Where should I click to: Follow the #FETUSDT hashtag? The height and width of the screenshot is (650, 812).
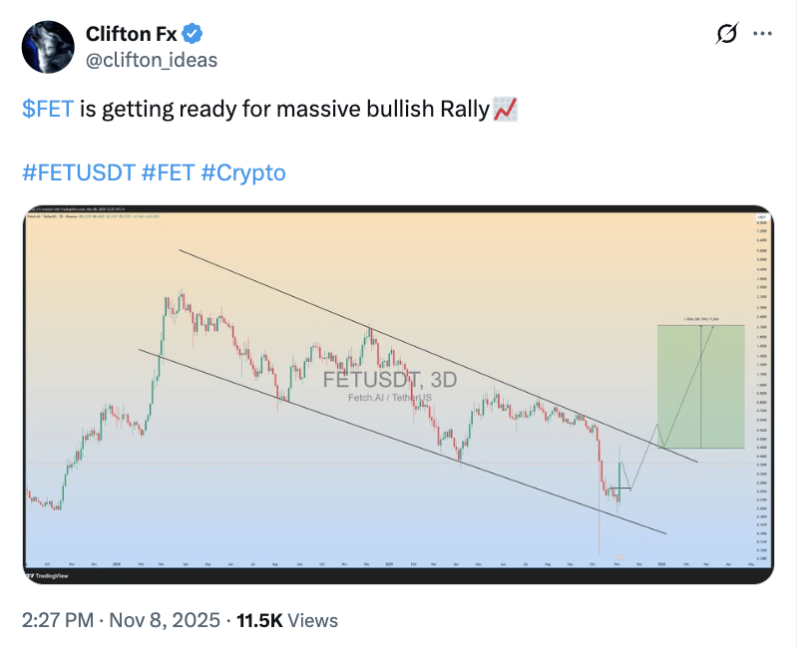(x=78, y=172)
